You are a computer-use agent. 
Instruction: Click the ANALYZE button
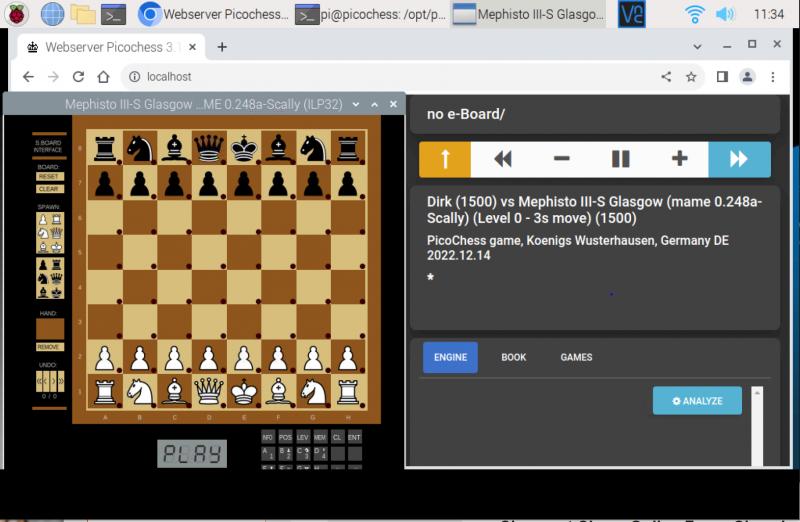click(x=697, y=400)
